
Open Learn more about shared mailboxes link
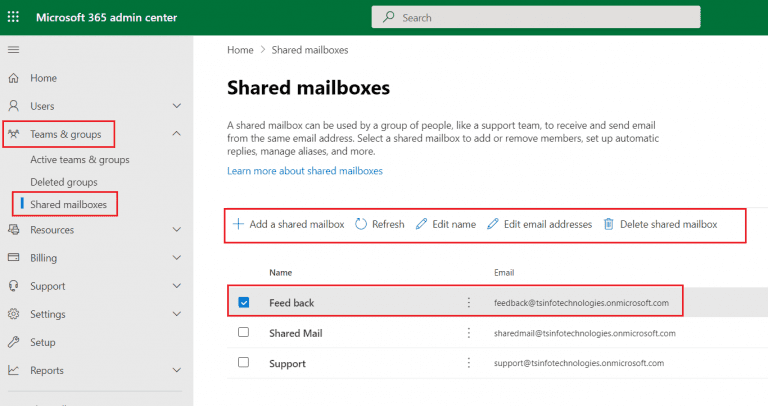tap(305, 171)
